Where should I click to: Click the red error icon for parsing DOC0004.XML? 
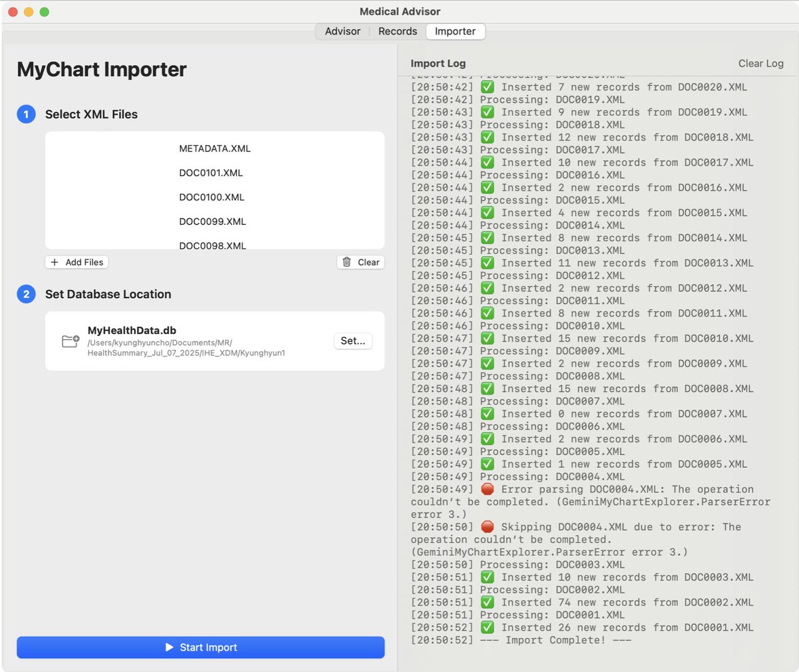(487, 489)
